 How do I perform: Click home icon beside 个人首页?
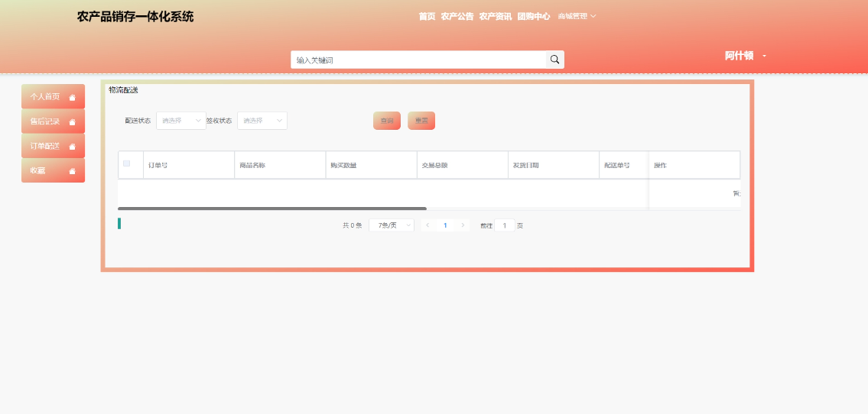[72, 97]
